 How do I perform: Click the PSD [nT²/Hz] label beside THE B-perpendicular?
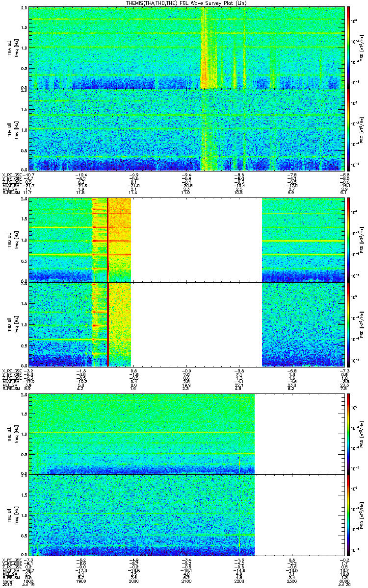coord(362,434)
